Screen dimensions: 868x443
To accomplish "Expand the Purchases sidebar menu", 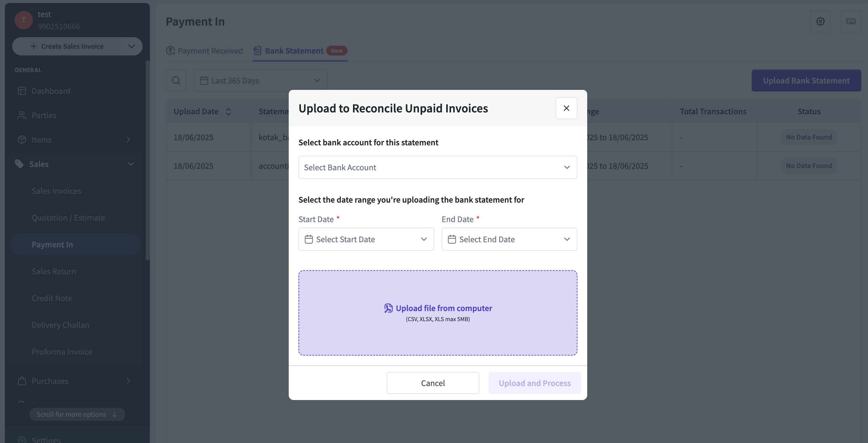I will [x=75, y=381].
